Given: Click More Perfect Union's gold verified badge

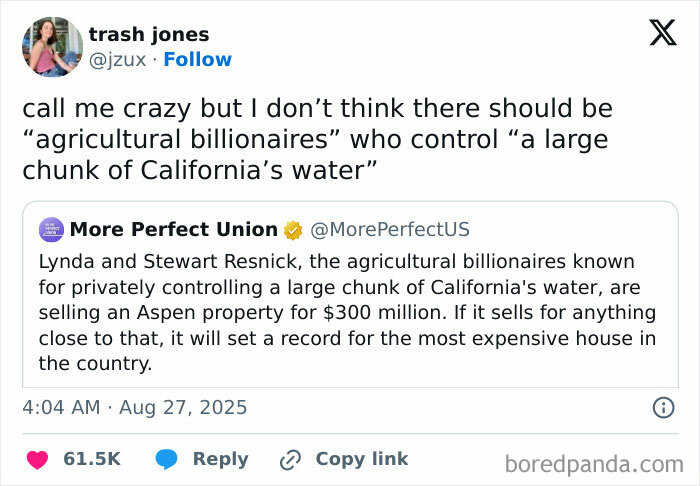Looking at the screenshot, I should coord(293,230).
